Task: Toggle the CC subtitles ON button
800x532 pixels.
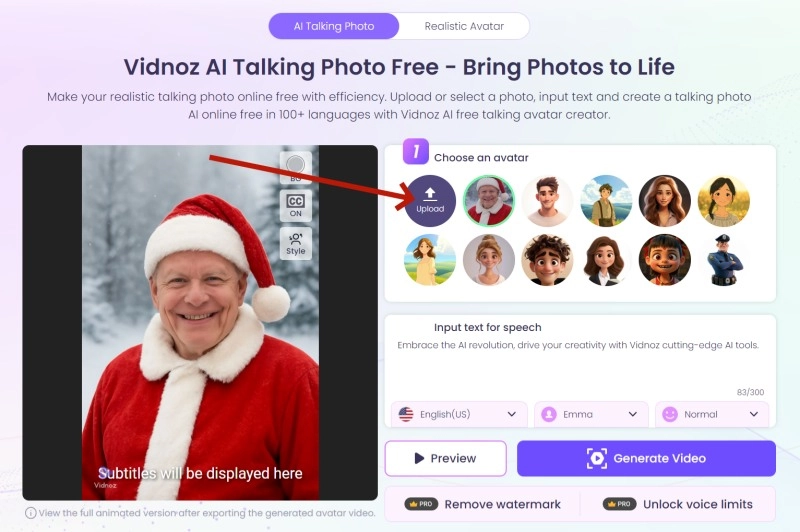Action: (295, 206)
